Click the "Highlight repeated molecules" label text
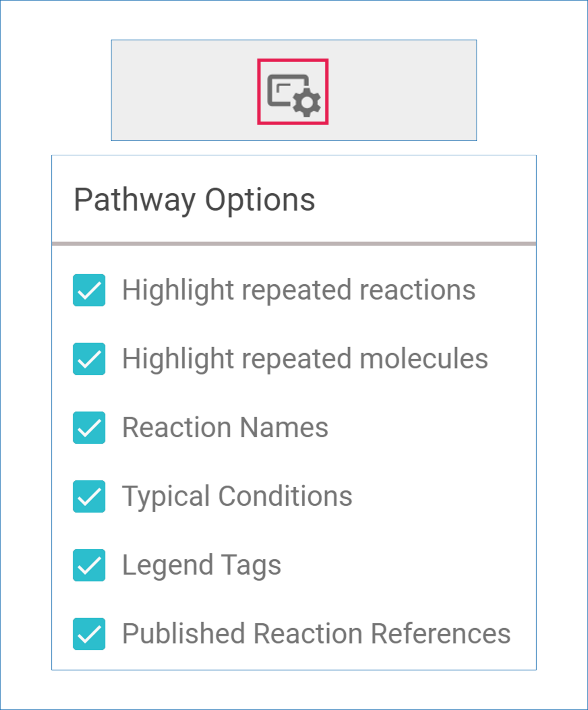 305,359
